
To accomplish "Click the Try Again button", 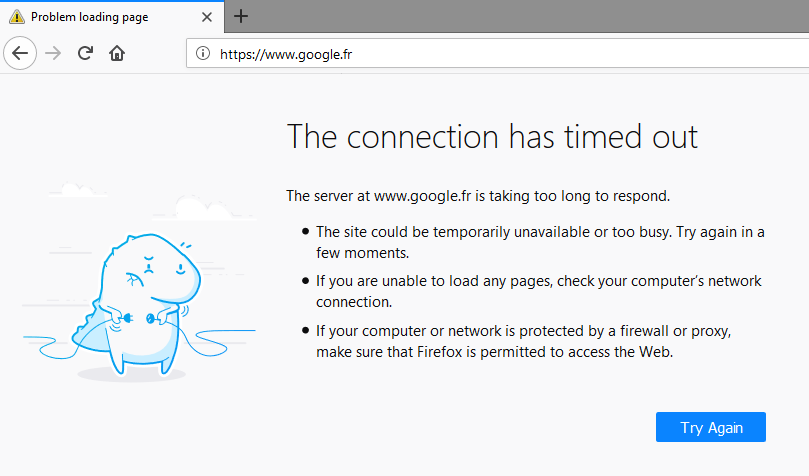I will 710,427.
